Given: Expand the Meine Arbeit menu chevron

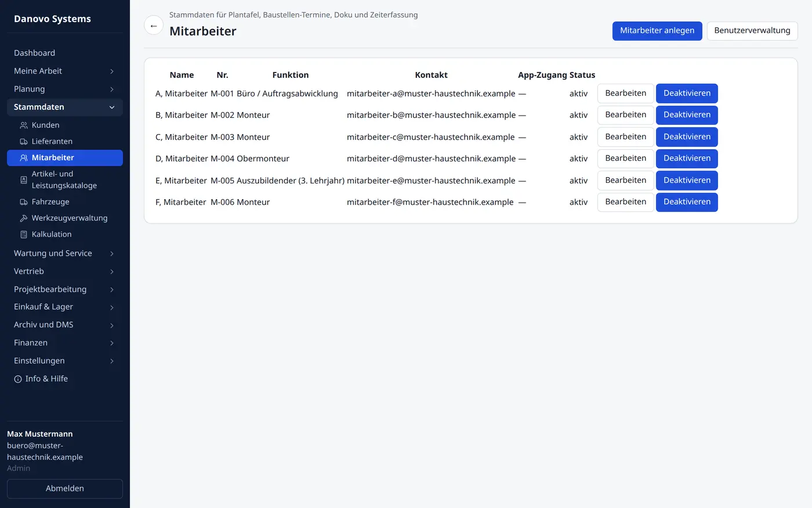Looking at the screenshot, I should pyautogui.click(x=112, y=71).
